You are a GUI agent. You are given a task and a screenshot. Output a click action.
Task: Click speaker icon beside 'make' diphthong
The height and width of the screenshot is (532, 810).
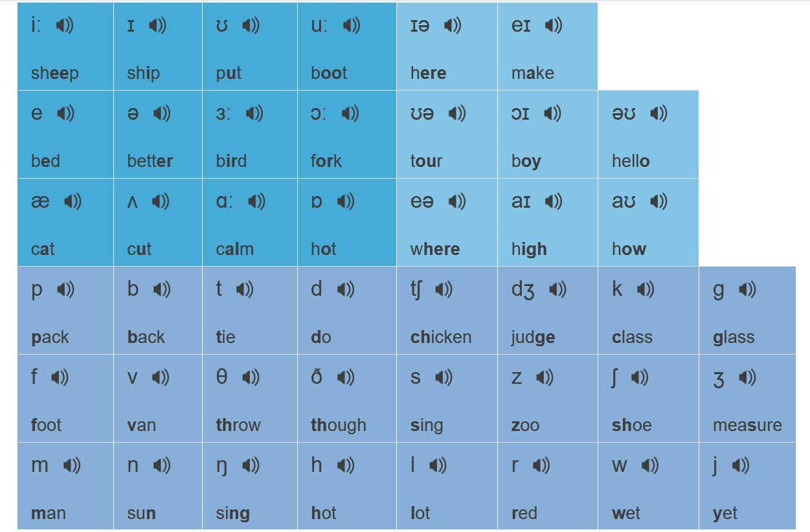[554, 25]
